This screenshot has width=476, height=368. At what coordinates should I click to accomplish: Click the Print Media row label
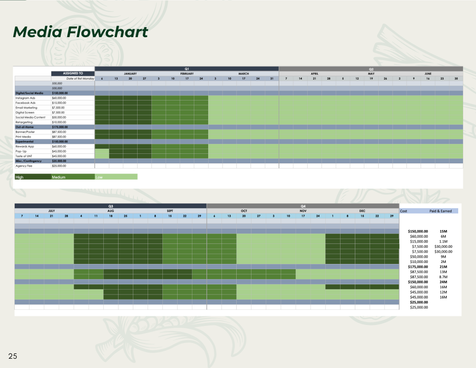point(23,137)
